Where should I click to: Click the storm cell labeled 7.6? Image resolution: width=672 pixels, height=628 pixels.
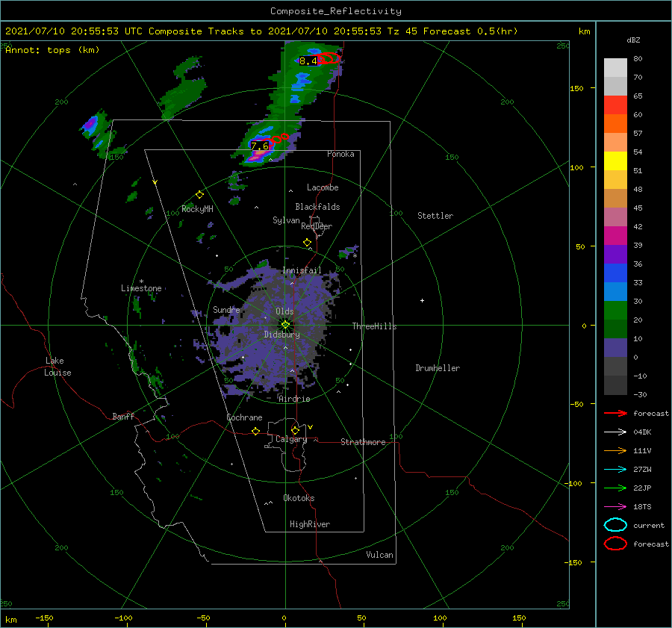pyautogui.click(x=260, y=146)
